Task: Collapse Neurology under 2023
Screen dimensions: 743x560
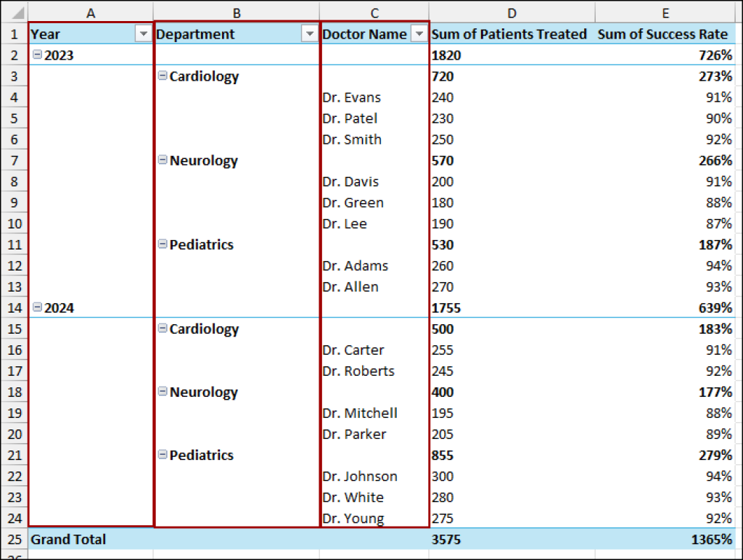Action: pyautogui.click(x=163, y=160)
